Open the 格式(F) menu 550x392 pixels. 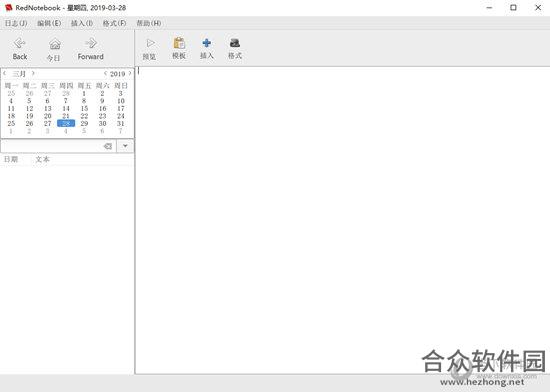click(114, 23)
